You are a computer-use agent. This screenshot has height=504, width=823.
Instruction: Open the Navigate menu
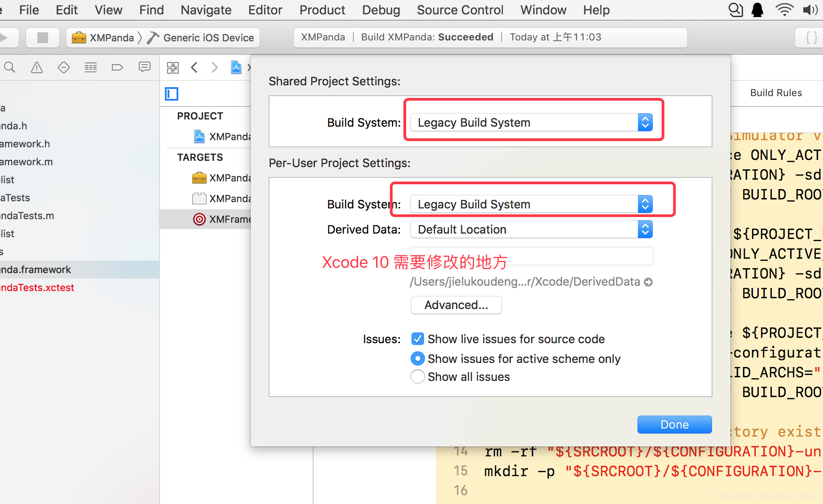click(x=206, y=10)
